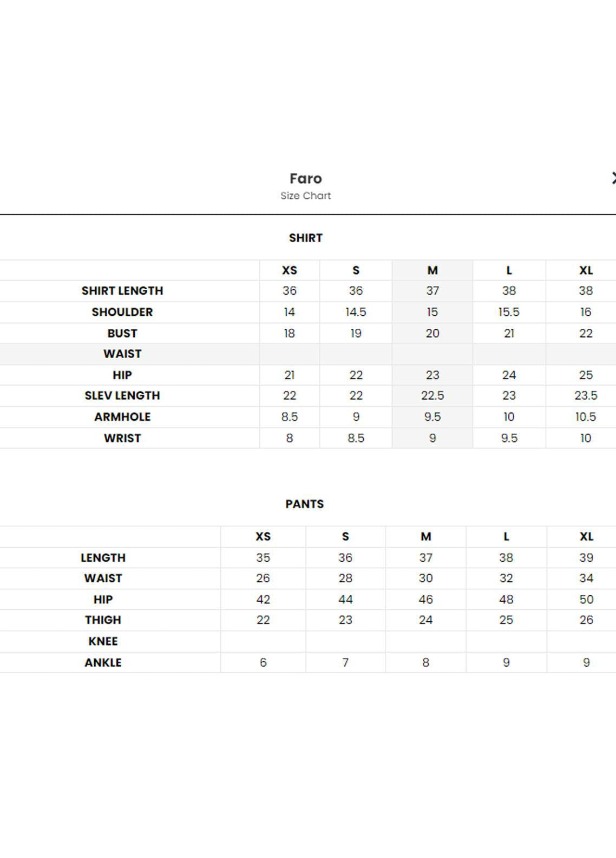Click the SHOULDER row label
The height and width of the screenshot is (858, 616).
[x=122, y=312]
